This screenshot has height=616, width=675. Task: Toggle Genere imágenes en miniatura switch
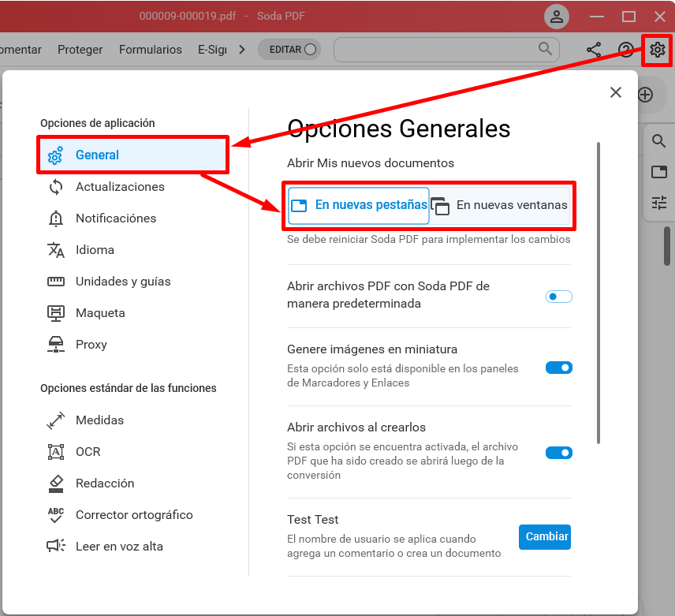[559, 368]
